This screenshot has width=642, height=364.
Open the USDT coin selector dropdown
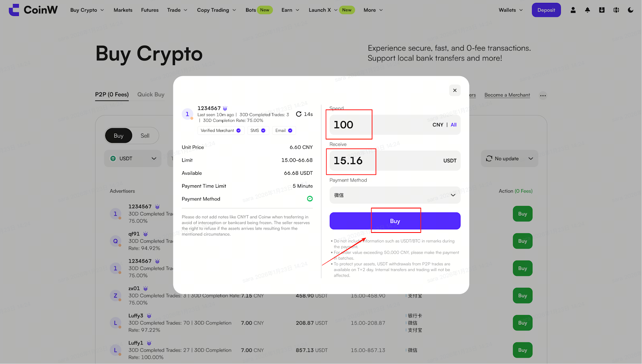[x=133, y=159]
